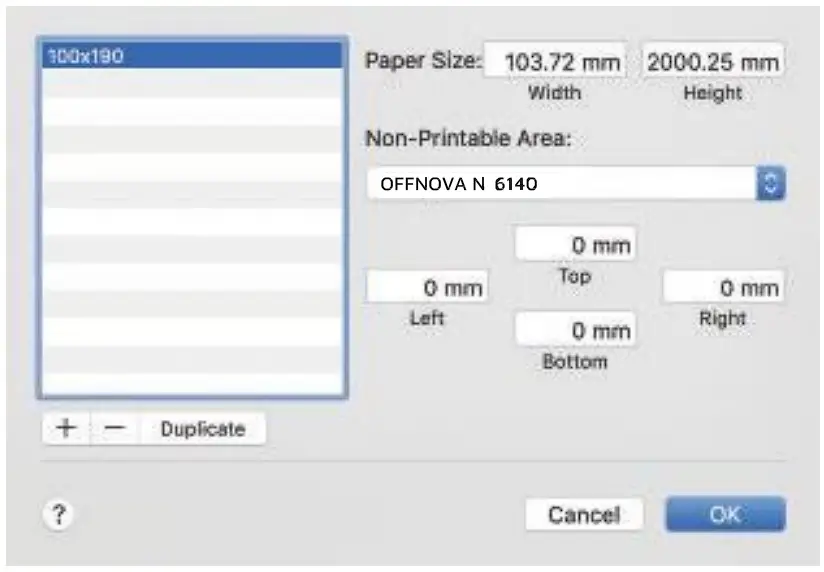Click the paper Height field
824x572 pixels.
click(712, 62)
